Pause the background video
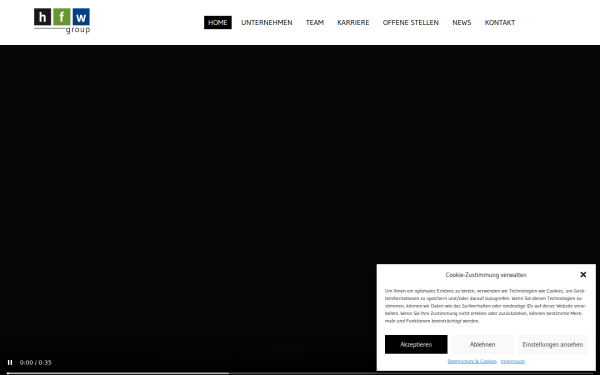600x375 pixels. 10,362
